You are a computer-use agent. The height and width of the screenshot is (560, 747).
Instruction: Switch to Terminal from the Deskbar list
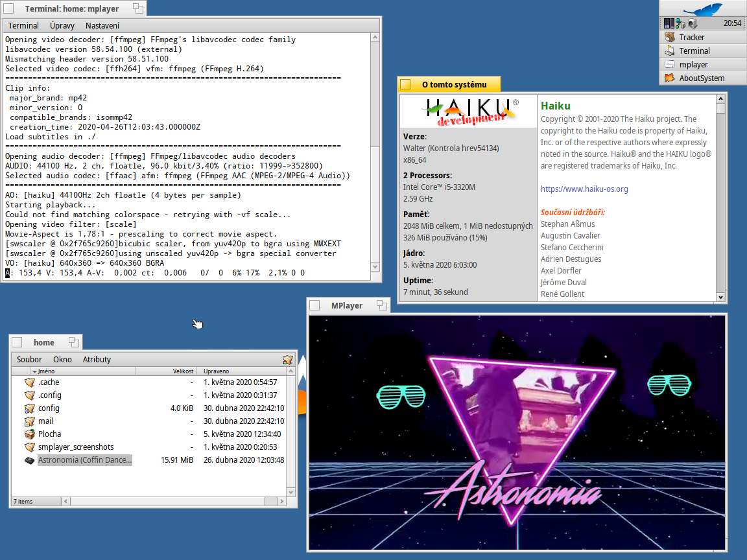[703, 51]
